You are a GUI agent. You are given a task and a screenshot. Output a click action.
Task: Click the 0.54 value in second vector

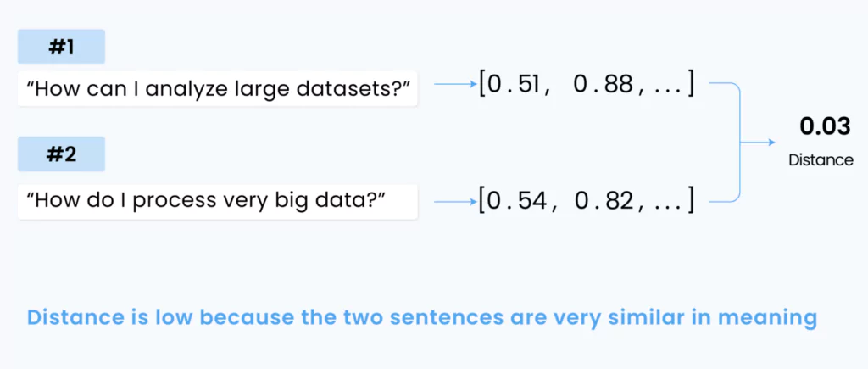click(x=520, y=202)
